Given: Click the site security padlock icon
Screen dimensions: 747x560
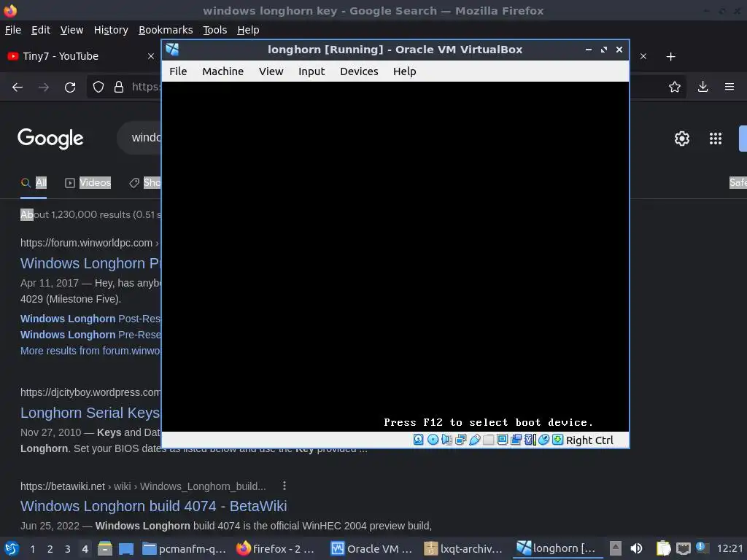Looking at the screenshot, I should point(119,87).
